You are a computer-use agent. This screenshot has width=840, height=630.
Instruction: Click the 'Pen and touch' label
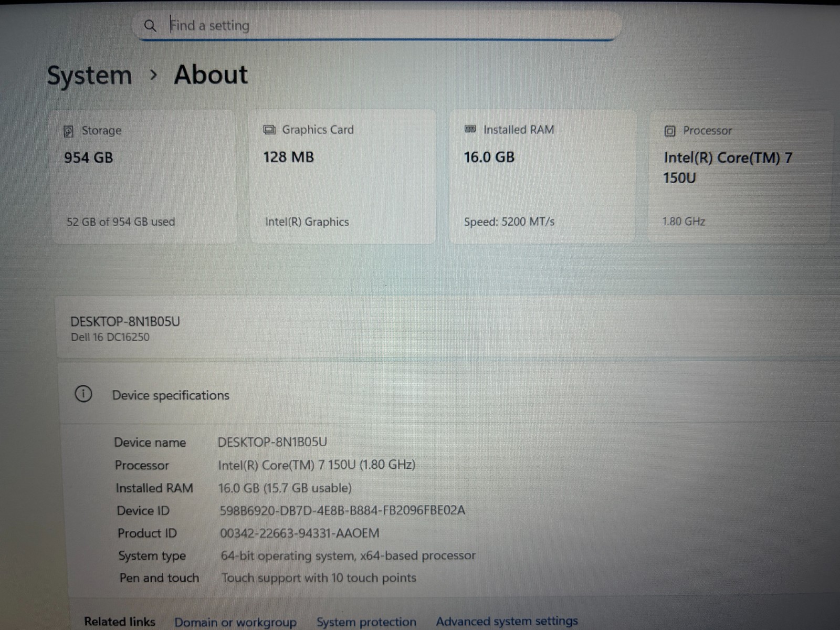click(x=159, y=578)
